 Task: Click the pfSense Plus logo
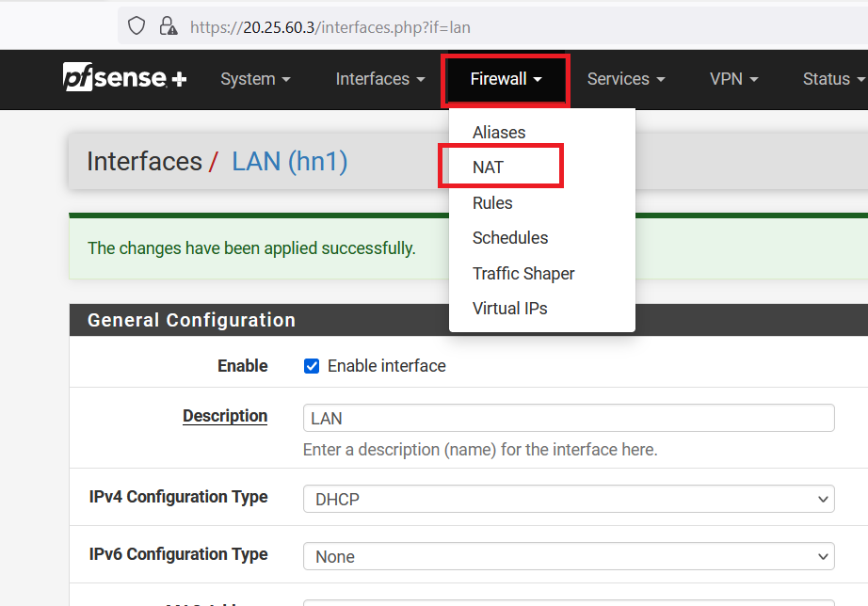(124, 79)
